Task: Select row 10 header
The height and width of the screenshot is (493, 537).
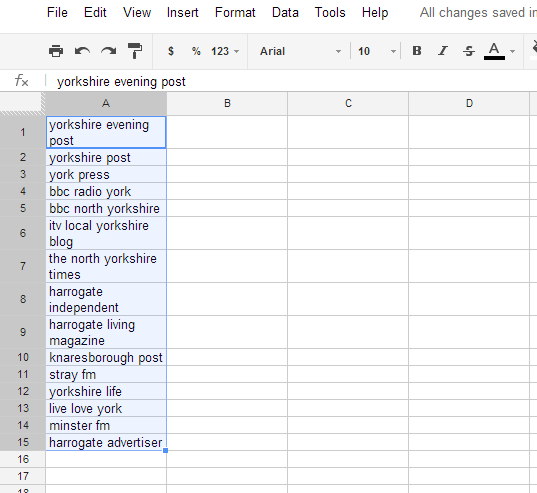Action: click(23, 357)
